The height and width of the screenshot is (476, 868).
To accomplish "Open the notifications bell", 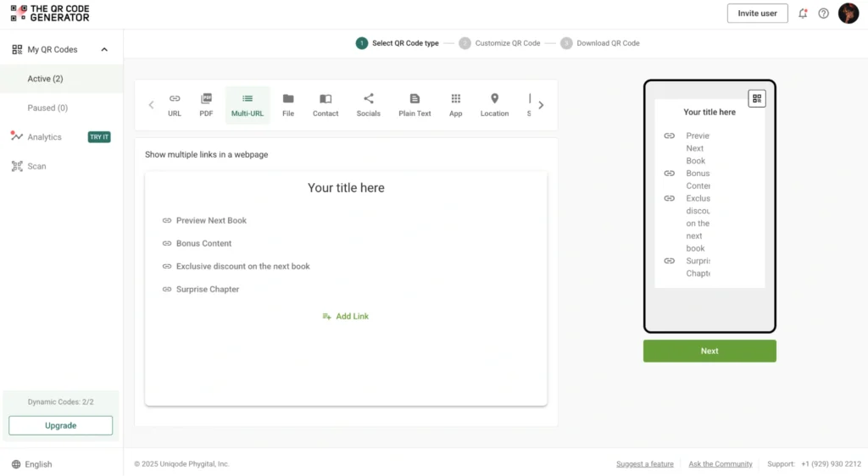I will click(803, 14).
